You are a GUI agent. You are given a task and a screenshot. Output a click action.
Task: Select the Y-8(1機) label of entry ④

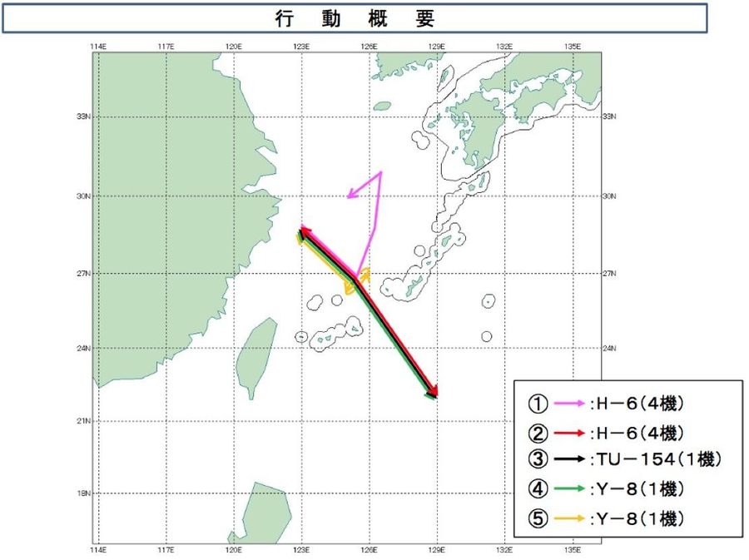(x=639, y=489)
